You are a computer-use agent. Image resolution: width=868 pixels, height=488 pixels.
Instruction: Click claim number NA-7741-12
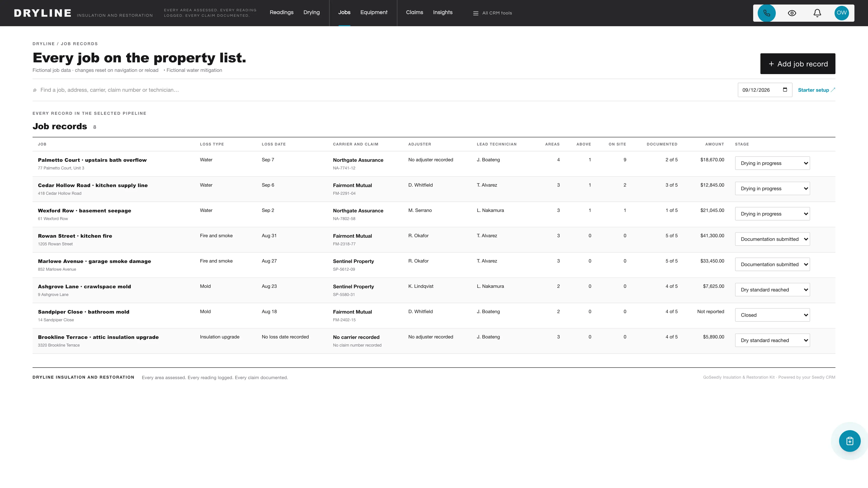pos(344,168)
